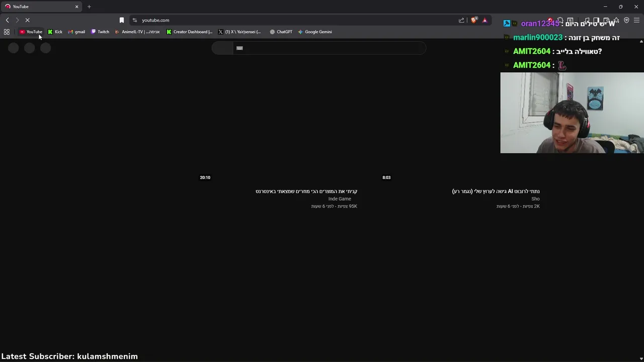The height and width of the screenshot is (362, 644).
Task: Click the 95K views metadata line
Action: click(x=334, y=206)
